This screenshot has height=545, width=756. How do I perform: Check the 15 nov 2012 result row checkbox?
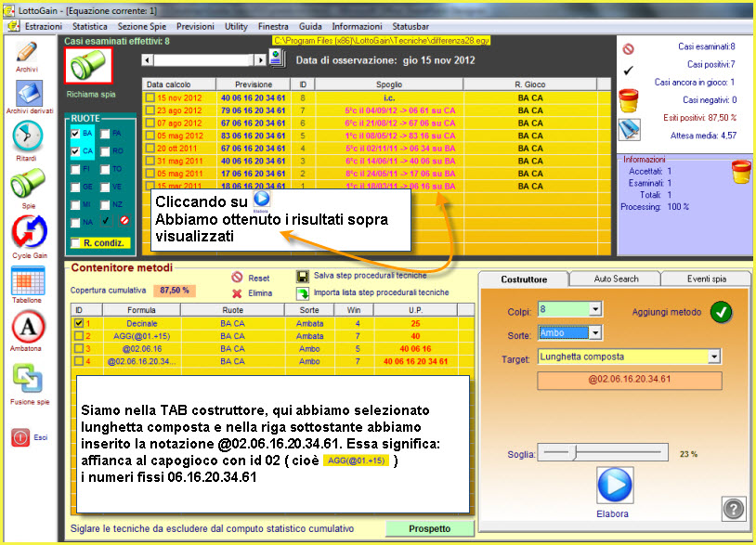point(150,97)
